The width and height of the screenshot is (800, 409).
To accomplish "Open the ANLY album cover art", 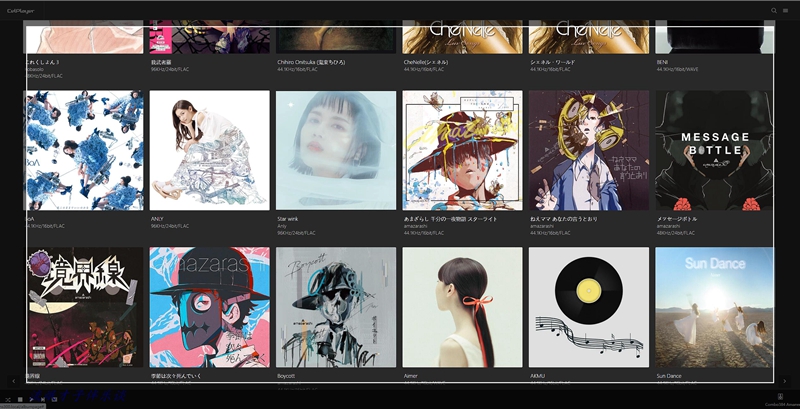I will click(x=209, y=150).
